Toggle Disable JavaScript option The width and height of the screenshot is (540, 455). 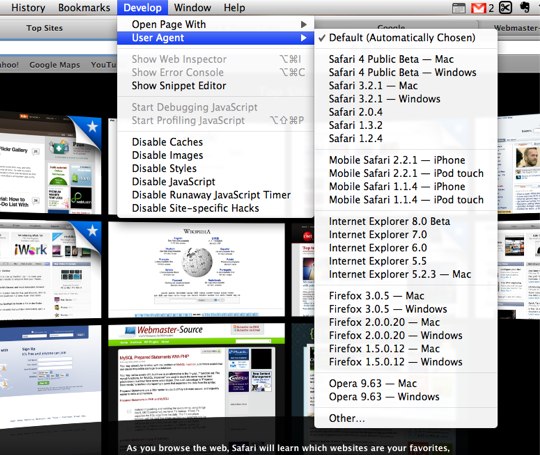215,182
